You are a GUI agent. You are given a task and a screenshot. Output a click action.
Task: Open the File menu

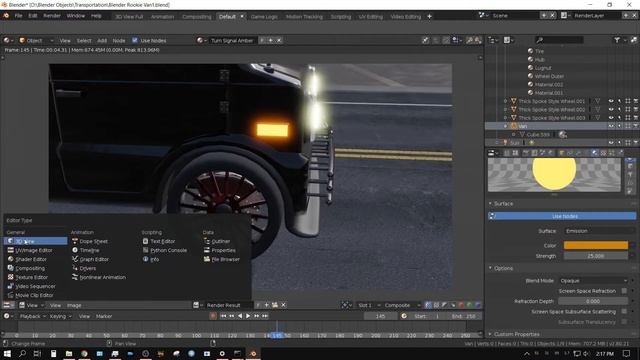pos(18,16)
